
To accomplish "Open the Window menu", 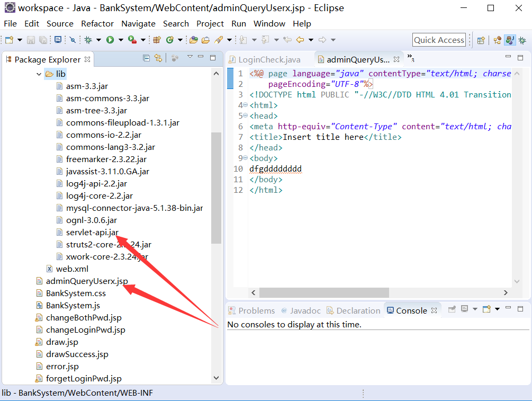I will click(x=269, y=24).
